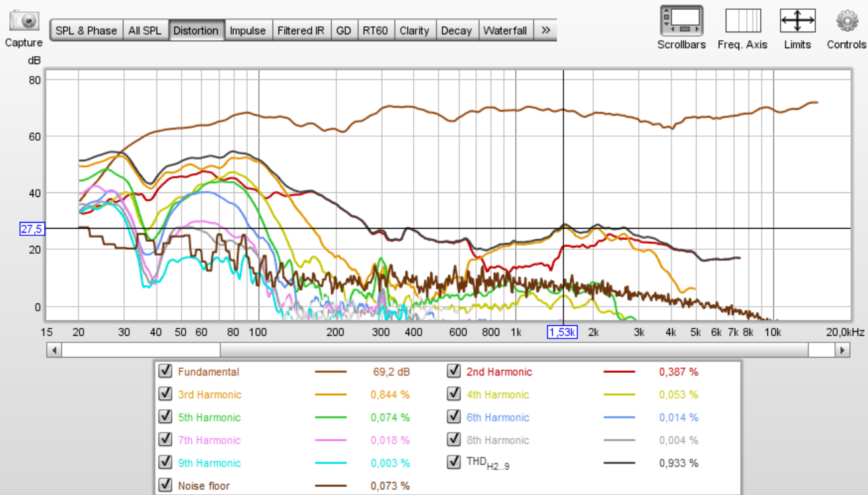Click the Noise floor value 0,073 %
Viewport: 868px width, 495px height.
tap(390, 486)
